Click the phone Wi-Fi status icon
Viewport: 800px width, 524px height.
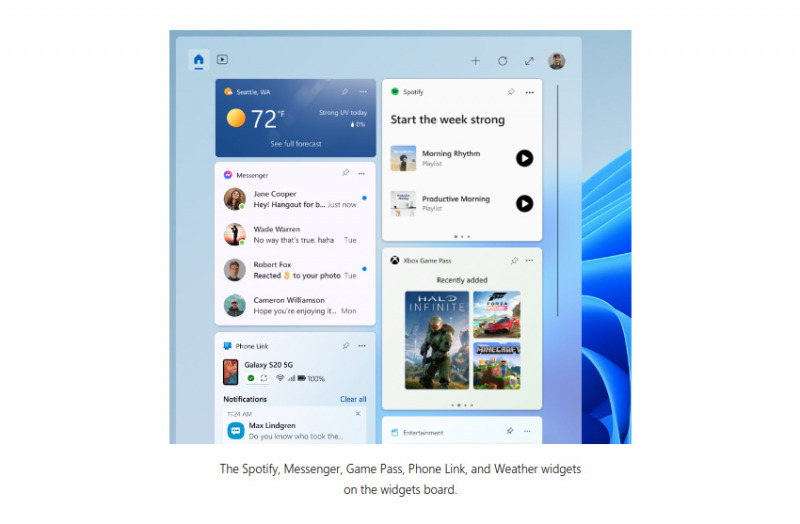point(280,378)
